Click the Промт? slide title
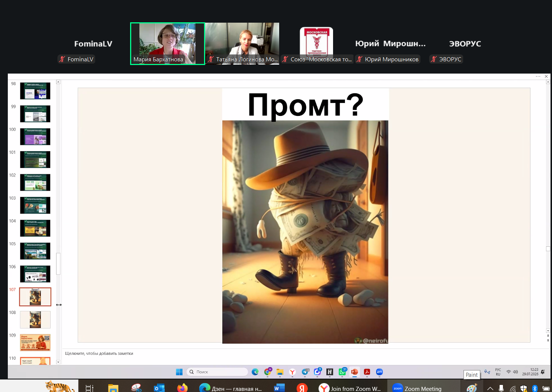The width and height of the screenshot is (552, 392). pos(306,105)
